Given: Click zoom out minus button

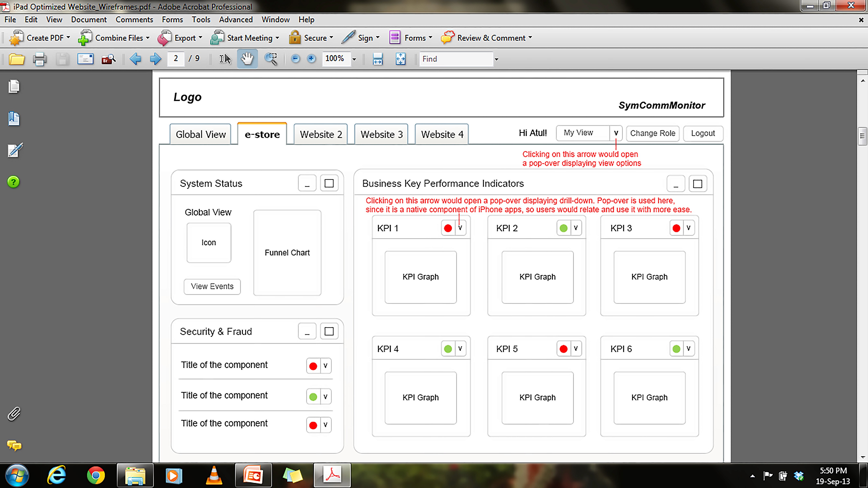Looking at the screenshot, I should (295, 59).
